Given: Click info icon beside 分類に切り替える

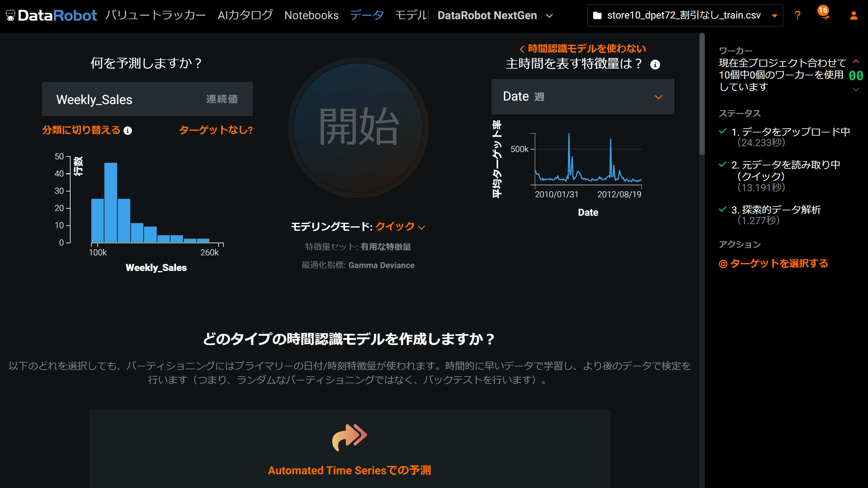Looking at the screenshot, I should (128, 131).
